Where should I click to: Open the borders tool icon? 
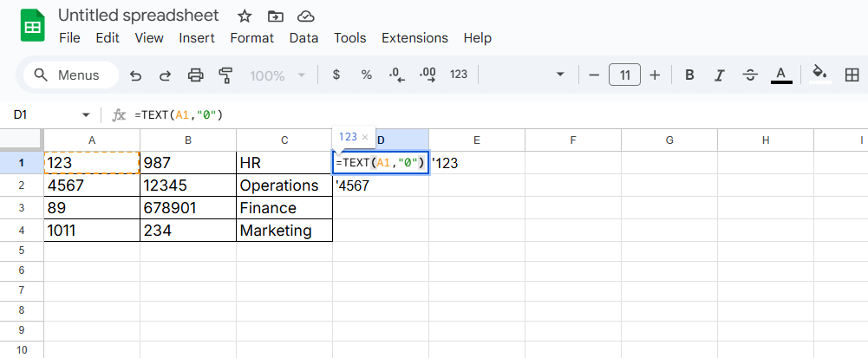pyautogui.click(x=851, y=75)
